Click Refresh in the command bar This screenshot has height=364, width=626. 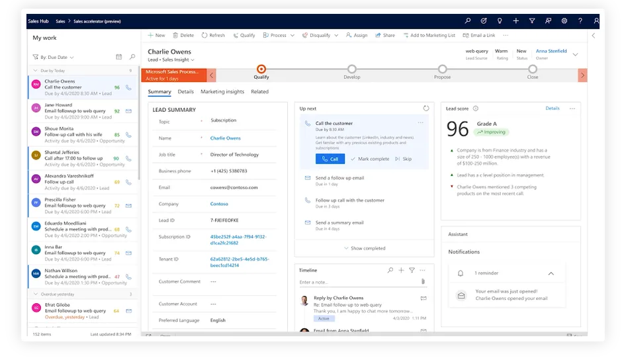pyautogui.click(x=213, y=35)
